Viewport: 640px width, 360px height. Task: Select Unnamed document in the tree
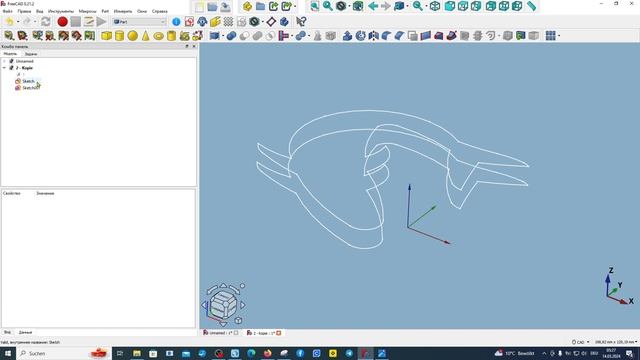coord(24,61)
